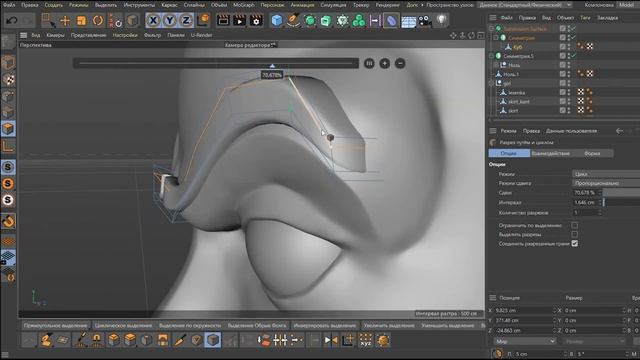
Task: Open the Создать menu
Action: coord(53,5)
